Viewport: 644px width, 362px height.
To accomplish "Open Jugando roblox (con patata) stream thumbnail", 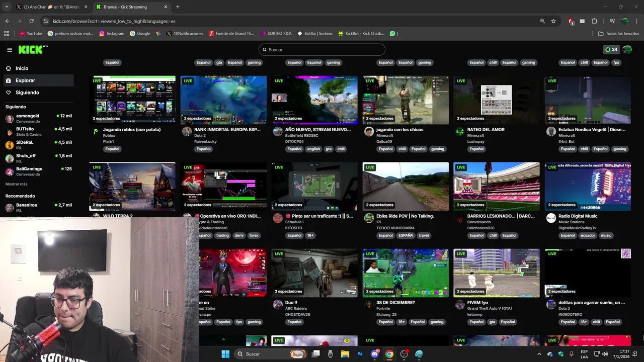I will 132,100.
